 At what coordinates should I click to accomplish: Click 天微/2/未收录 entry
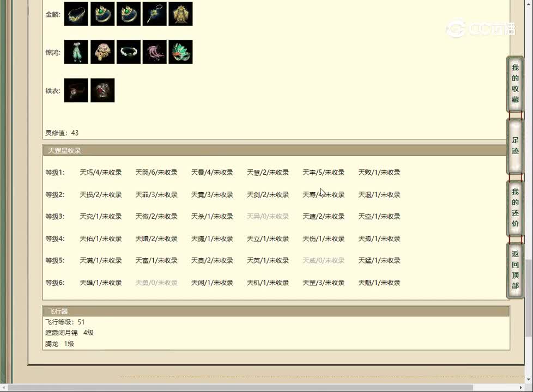click(156, 216)
